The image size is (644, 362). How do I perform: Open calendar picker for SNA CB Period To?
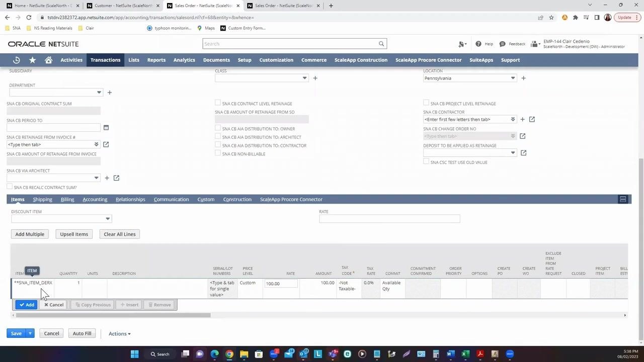(x=106, y=128)
